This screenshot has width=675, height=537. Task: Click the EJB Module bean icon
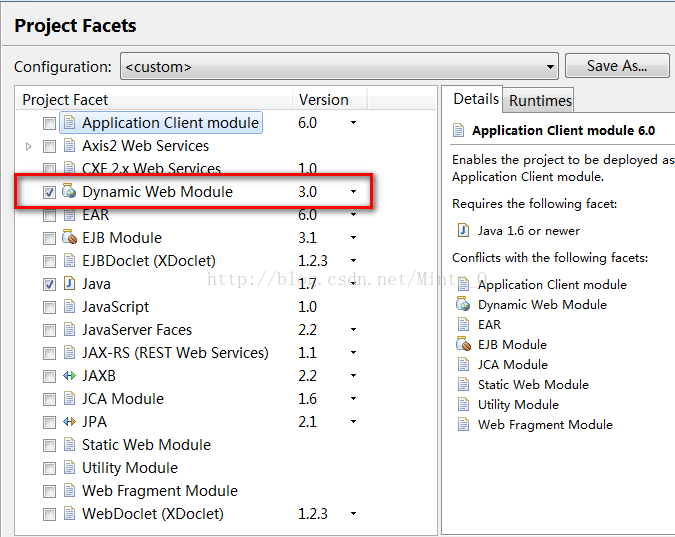[x=69, y=238]
